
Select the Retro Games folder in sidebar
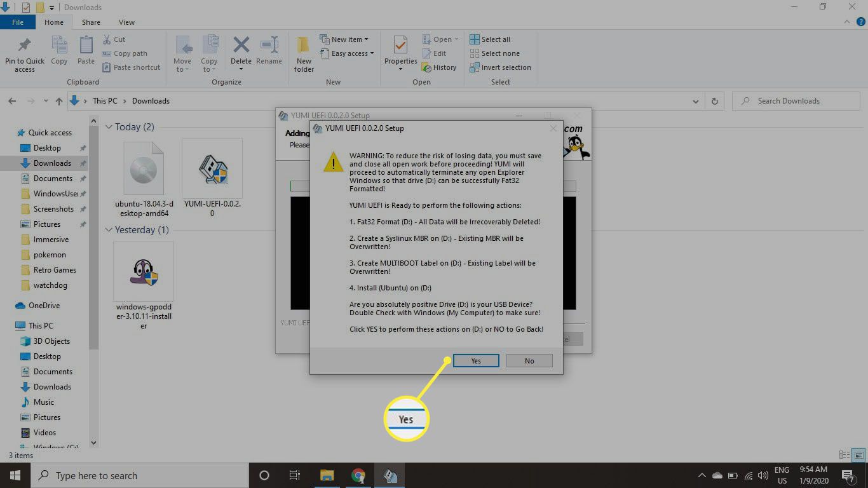coord(55,270)
